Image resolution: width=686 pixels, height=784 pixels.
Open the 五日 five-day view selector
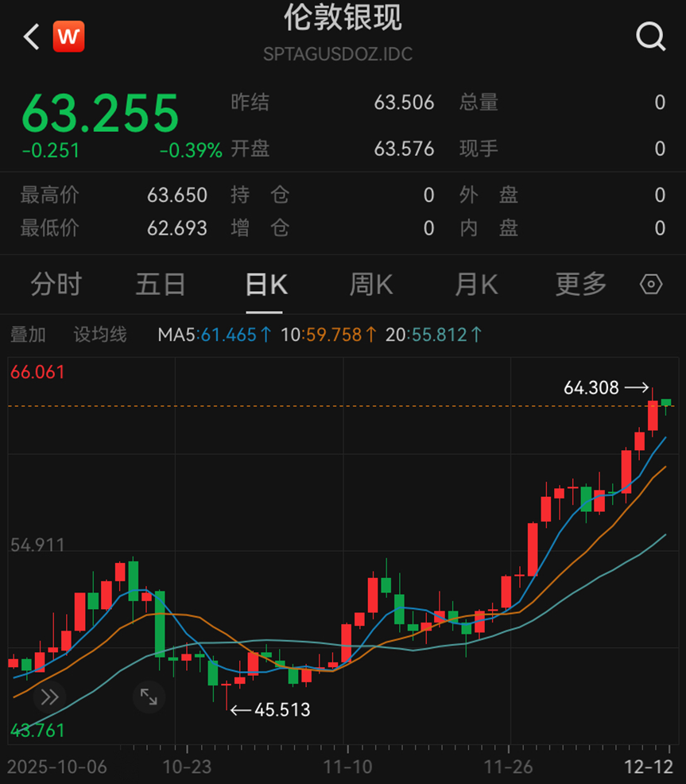pyautogui.click(x=161, y=284)
